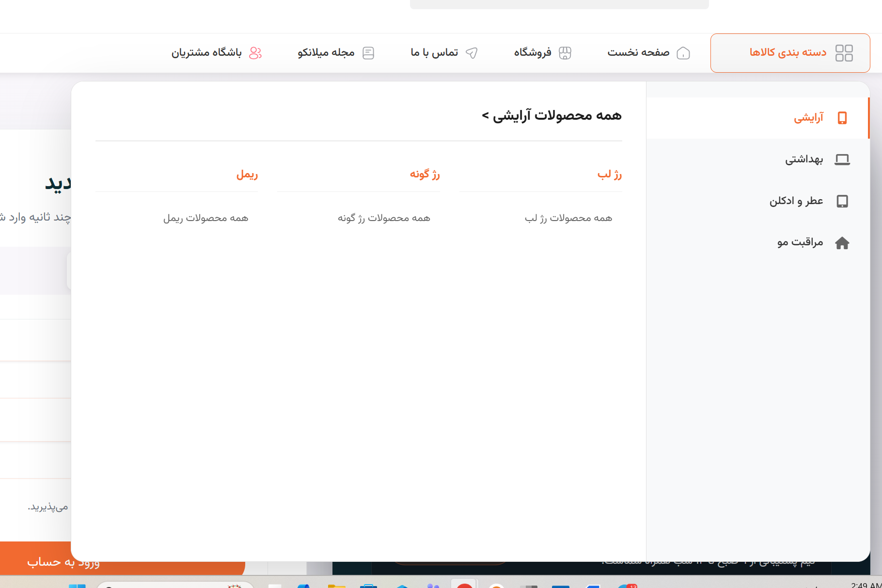
Task: Click the grid icon beside دسته بندی کالاها
Action: [x=844, y=53]
